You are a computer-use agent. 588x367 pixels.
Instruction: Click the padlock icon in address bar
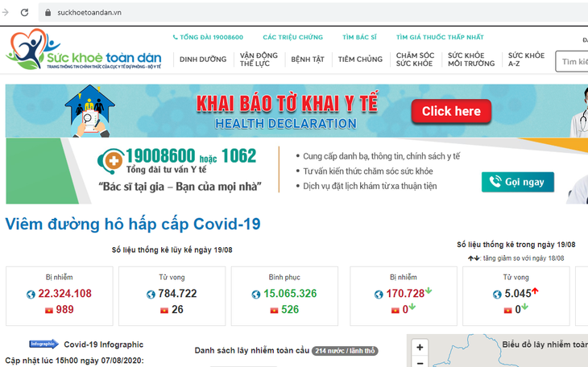click(x=48, y=12)
